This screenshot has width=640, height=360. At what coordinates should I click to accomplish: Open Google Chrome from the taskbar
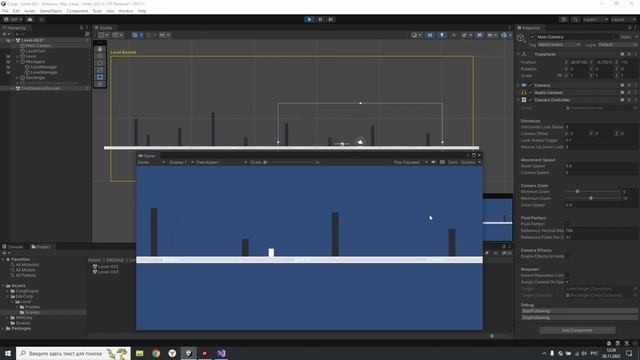(x=156, y=353)
